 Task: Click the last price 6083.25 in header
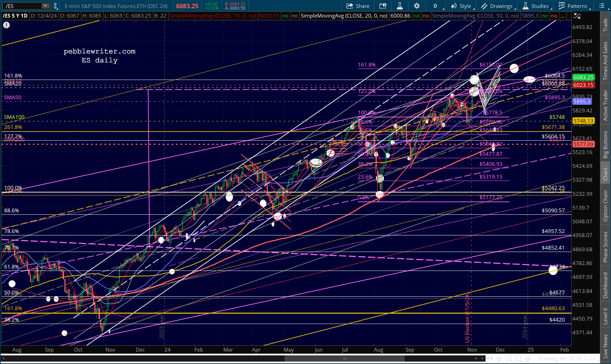click(187, 6)
